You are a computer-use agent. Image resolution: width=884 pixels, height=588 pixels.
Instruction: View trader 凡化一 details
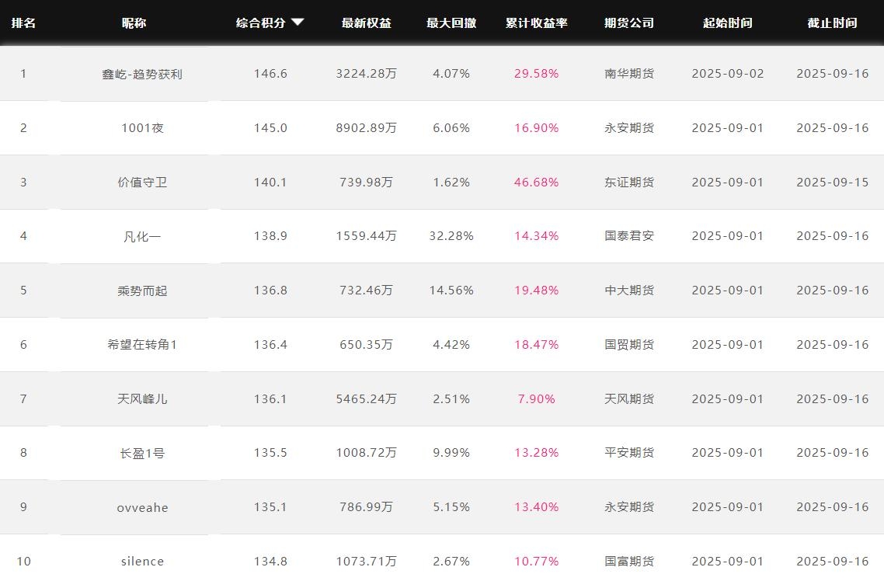[x=142, y=236]
